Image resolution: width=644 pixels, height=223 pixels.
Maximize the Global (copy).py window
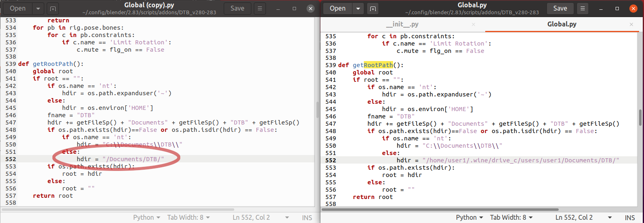(294, 8)
